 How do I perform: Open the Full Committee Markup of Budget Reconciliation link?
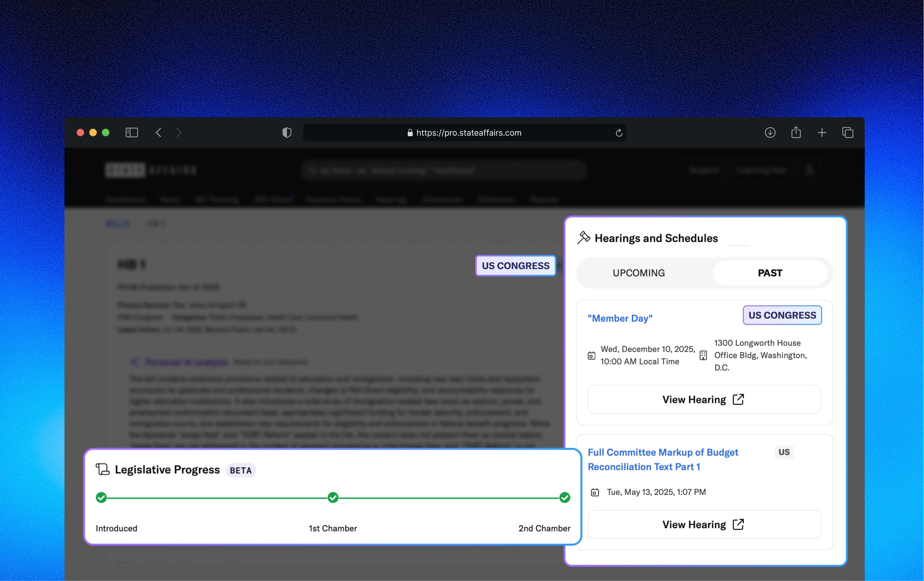pos(663,460)
